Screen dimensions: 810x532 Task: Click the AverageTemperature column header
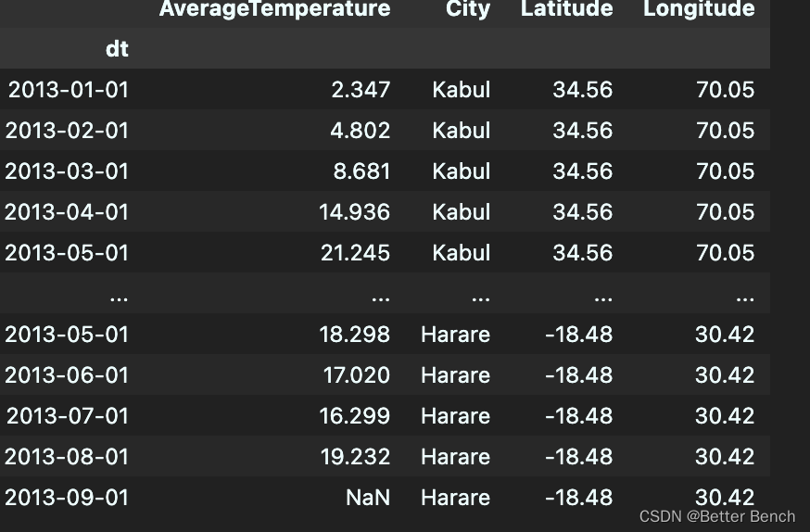275,8
